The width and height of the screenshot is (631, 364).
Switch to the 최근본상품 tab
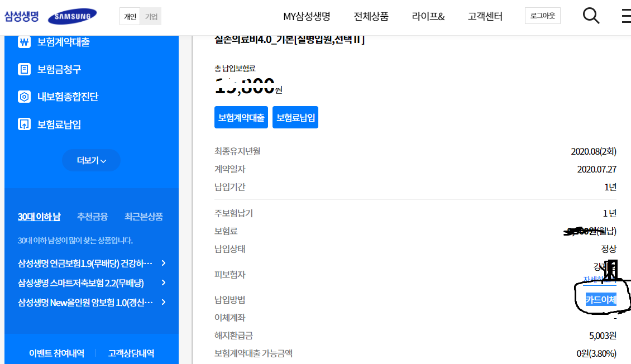pos(144,217)
